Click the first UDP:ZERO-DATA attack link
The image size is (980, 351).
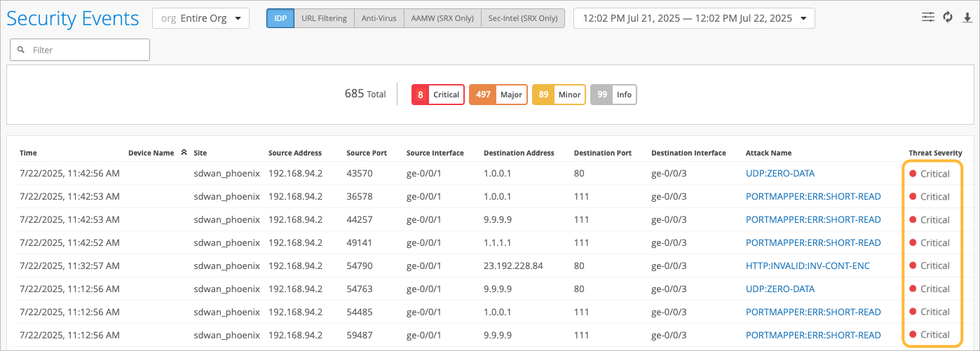click(780, 174)
